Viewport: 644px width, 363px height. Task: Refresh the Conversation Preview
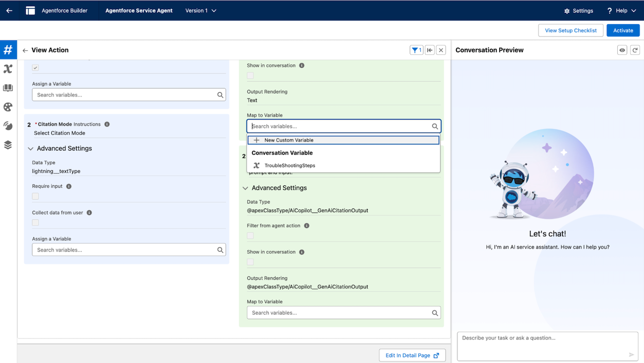coord(635,50)
